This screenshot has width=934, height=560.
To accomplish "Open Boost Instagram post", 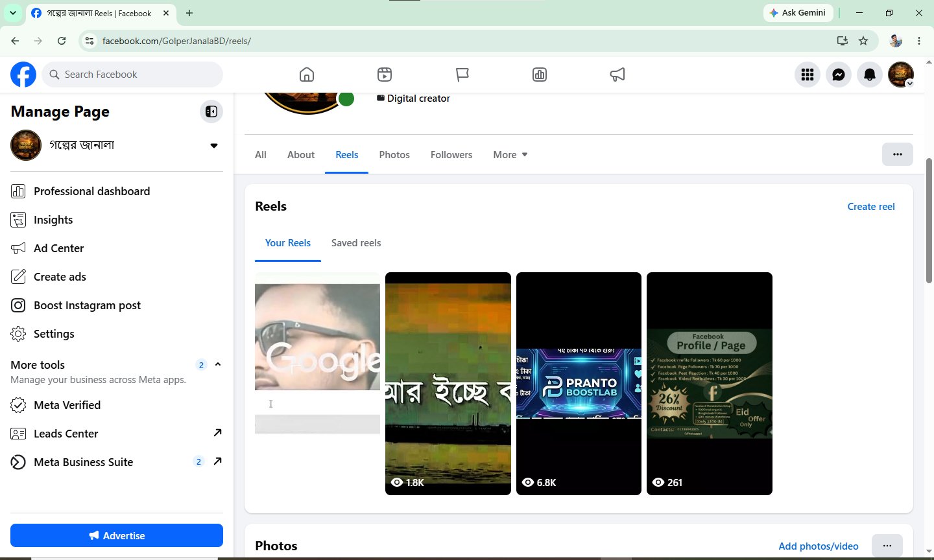I will (117, 305).
